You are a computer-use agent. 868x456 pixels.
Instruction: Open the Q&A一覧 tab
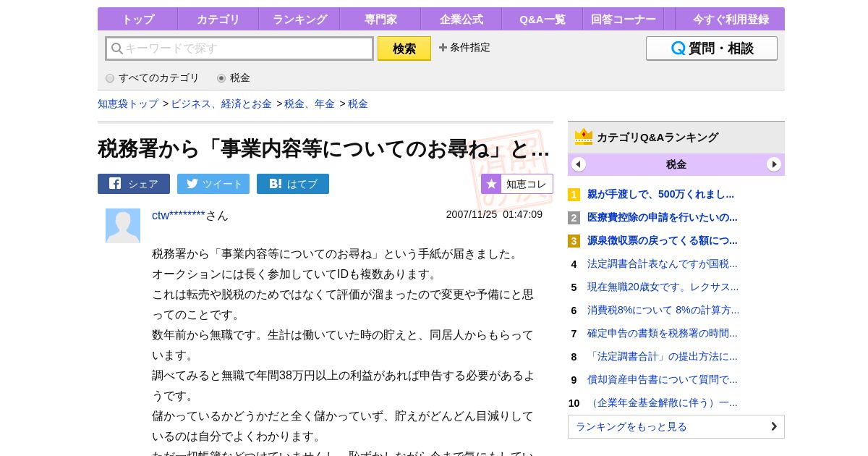pyautogui.click(x=542, y=20)
